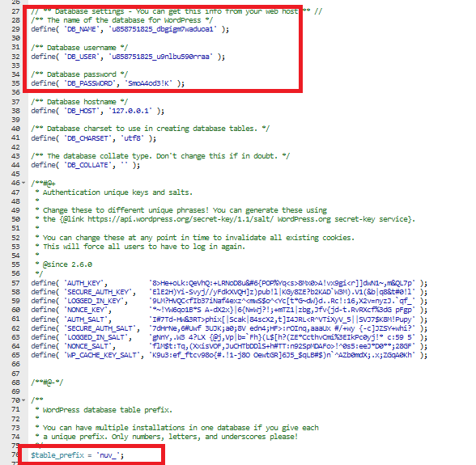Select line number 57 in the gutter

[16, 283]
